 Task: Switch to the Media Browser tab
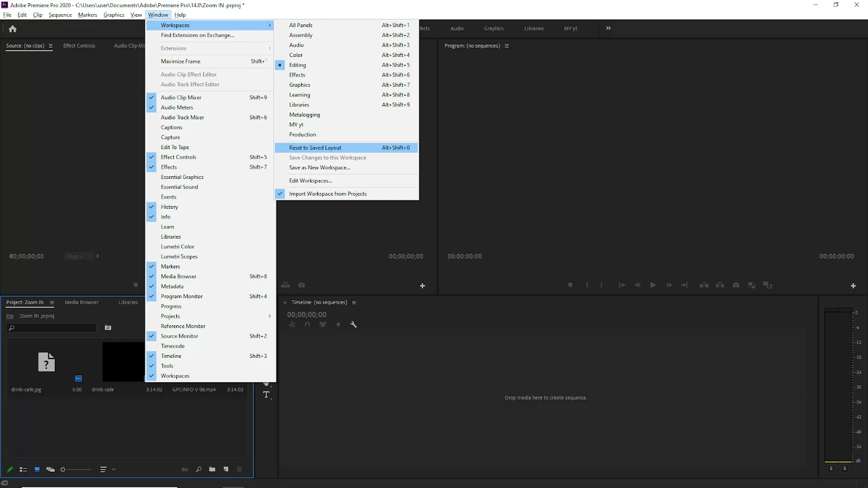point(81,303)
